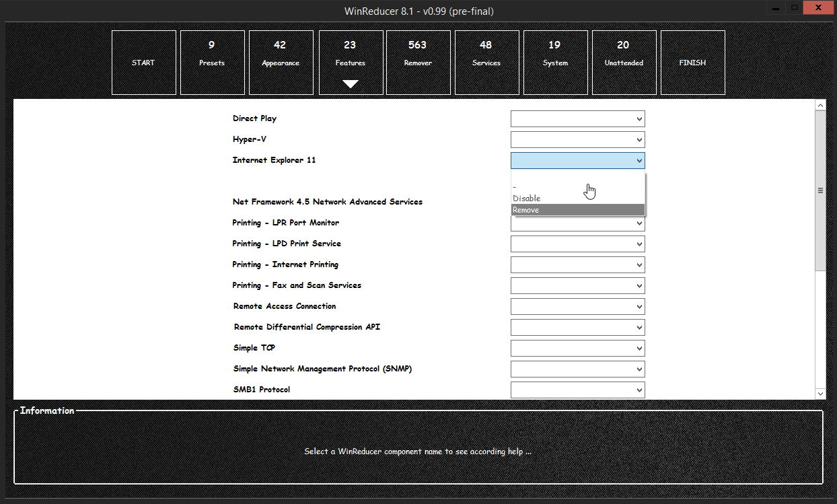This screenshot has width=837, height=504.
Task: Click Printing - LPR Port Monitor label
Action: point(286,223)
